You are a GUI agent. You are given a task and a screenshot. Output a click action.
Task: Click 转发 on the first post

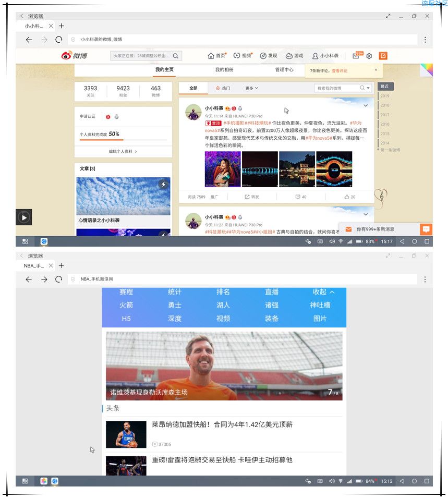(x=251, y=197)
